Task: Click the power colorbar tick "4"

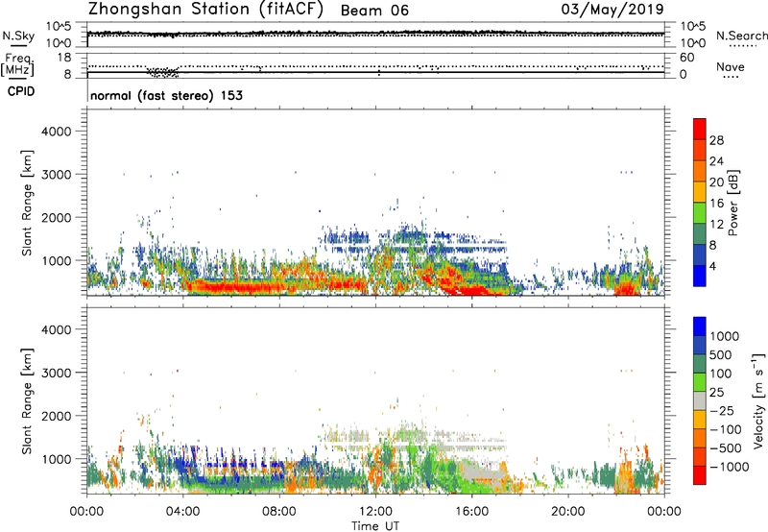Action: tap(713, 266)
